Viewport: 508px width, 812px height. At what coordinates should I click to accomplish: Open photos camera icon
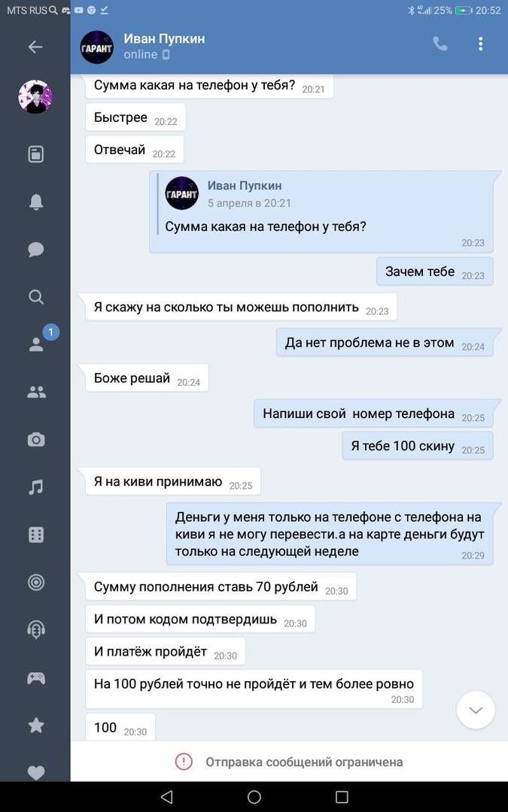click(x=36, y=440)
